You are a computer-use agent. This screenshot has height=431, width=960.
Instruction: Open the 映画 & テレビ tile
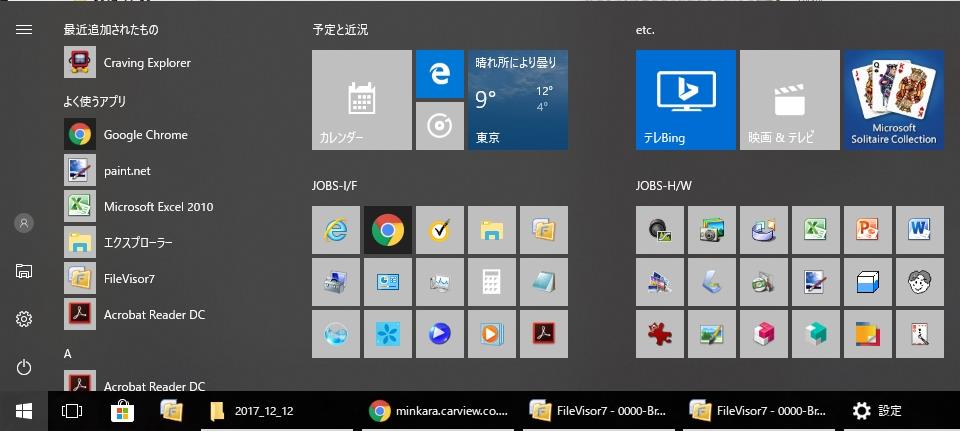tap(790, 100)
